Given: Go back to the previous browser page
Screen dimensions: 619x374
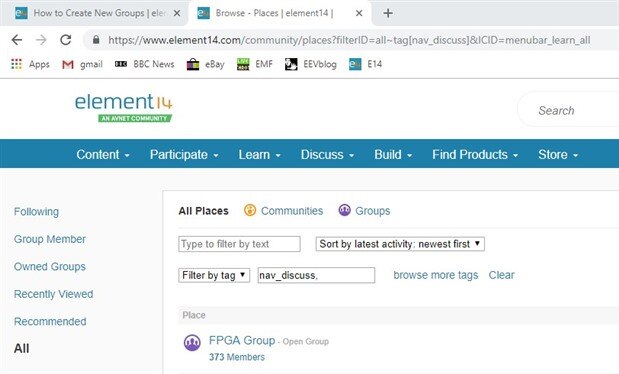Looking at the screenshot, I should point(17,40).
